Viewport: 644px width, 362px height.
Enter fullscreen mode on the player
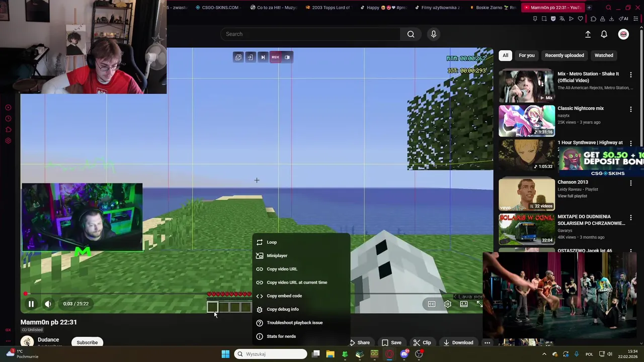coord(479,304)
